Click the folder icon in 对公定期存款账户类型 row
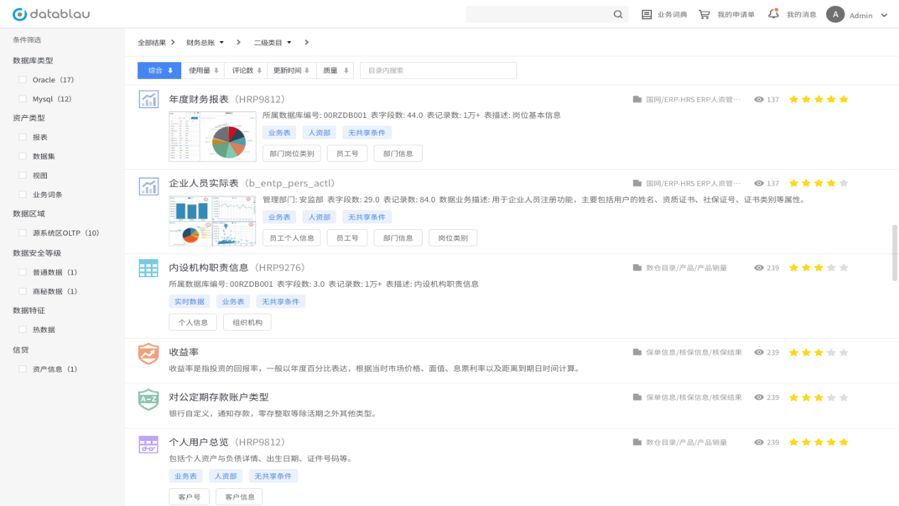 click(x=637, y=397)
